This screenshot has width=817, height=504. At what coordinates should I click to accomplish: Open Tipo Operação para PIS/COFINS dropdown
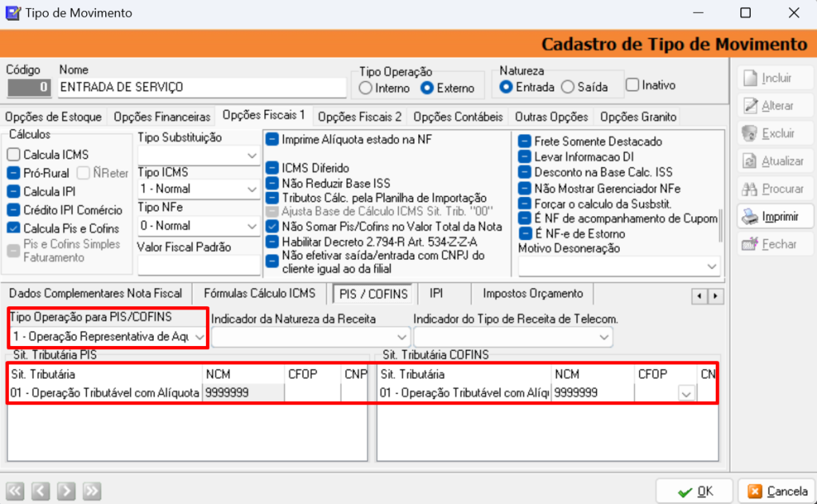click(199, 337)
